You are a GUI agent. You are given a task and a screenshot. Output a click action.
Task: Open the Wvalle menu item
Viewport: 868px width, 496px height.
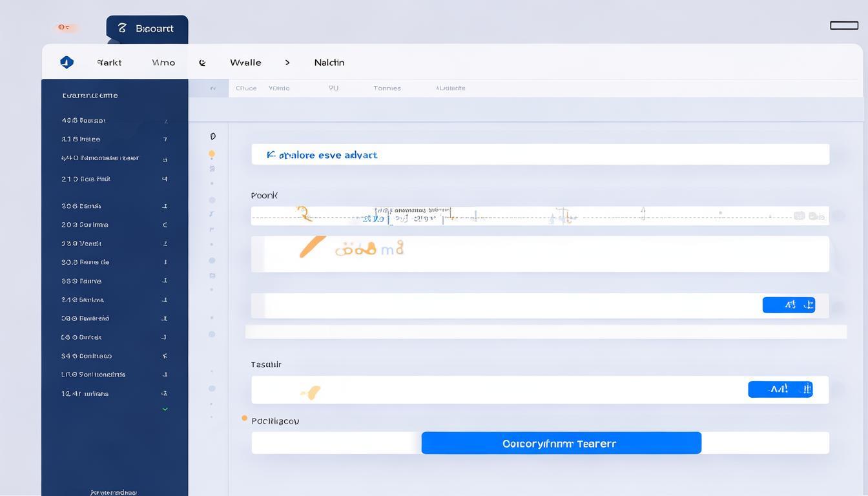coord(245,63)
